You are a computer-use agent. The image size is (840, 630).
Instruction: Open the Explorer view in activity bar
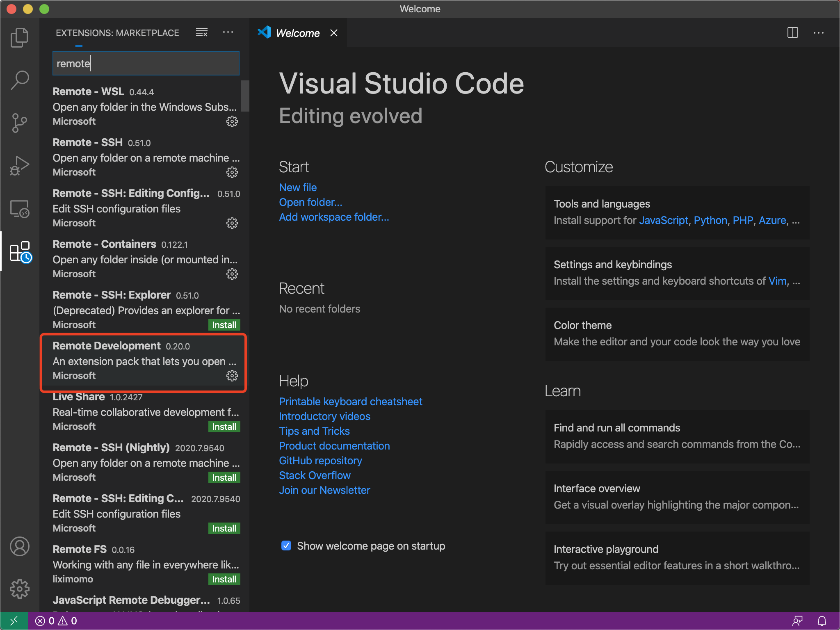point(19,37)
